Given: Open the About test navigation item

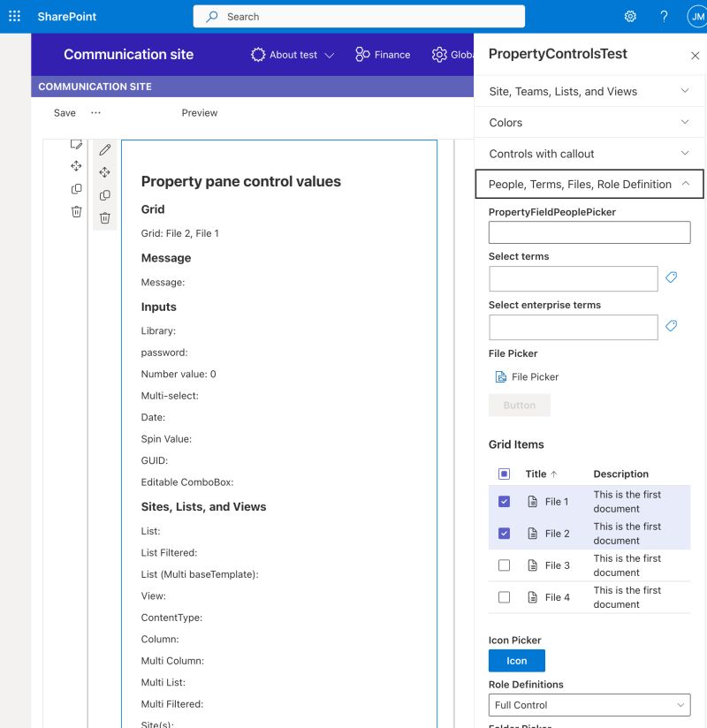Looking at the screenshot, I should coord(293,55).
